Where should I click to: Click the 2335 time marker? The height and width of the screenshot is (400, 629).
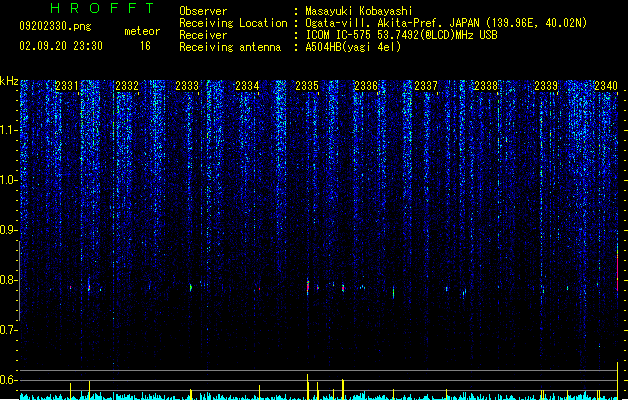(x=307, y=86)
